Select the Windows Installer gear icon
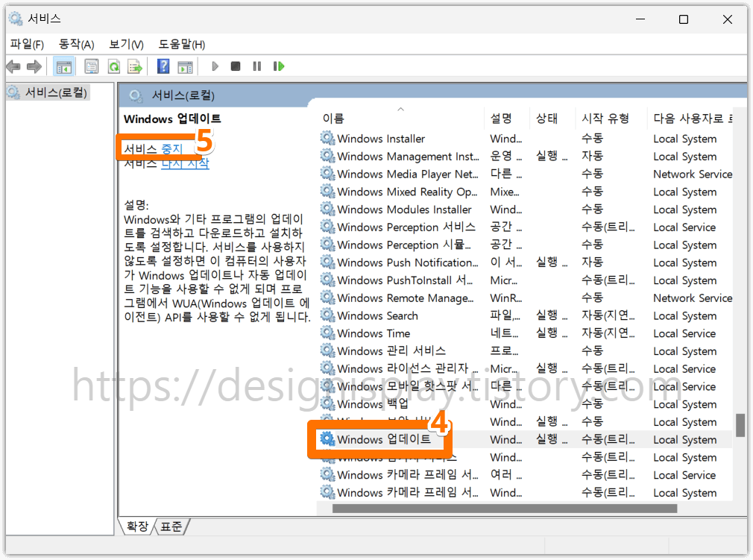 pos(327,138)
